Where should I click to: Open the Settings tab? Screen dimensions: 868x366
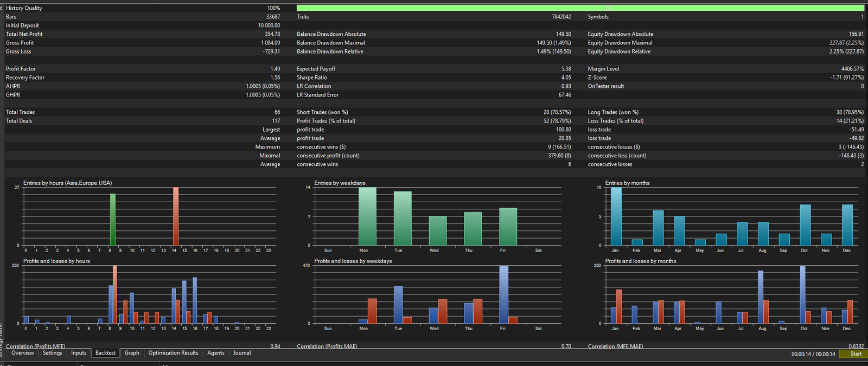pos(53,353)
